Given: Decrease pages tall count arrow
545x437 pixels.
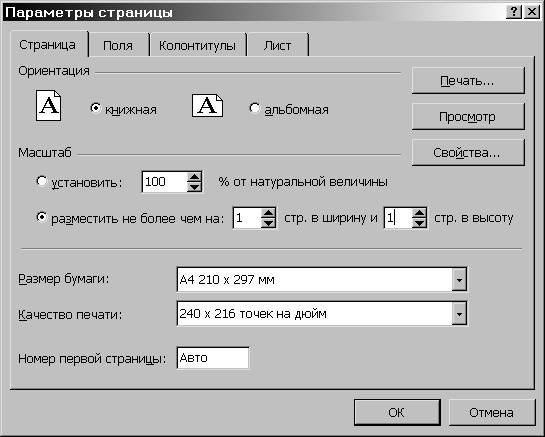Looking at the screenshot, I should pos(420,223).
